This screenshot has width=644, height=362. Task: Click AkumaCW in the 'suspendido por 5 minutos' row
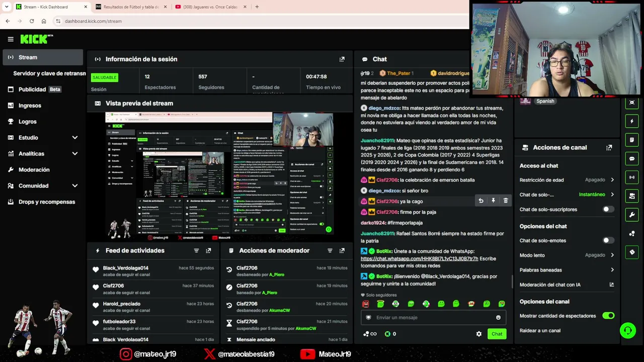pos(306,328)
